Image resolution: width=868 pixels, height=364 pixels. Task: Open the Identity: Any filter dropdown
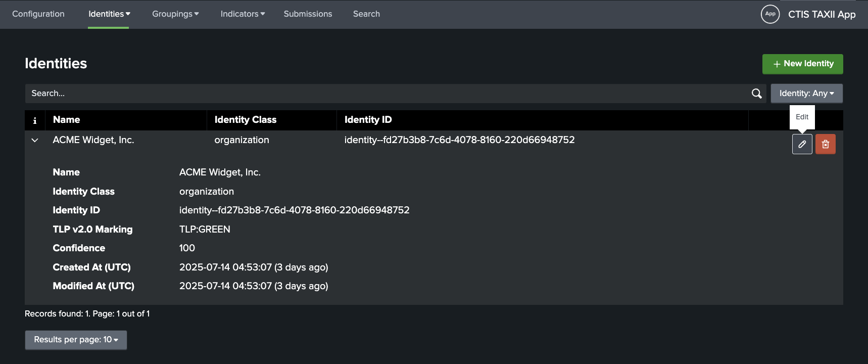coord(806,94)
